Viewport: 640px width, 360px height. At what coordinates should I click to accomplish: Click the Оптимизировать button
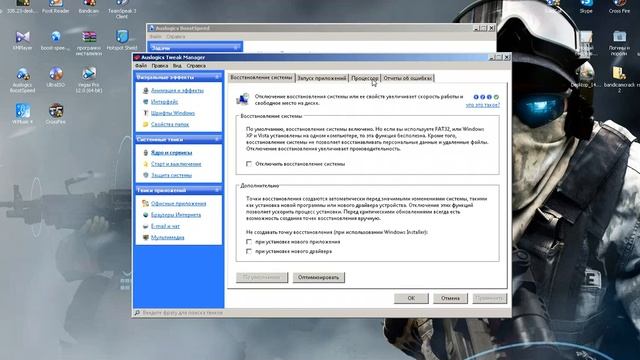tap(318, 278)
